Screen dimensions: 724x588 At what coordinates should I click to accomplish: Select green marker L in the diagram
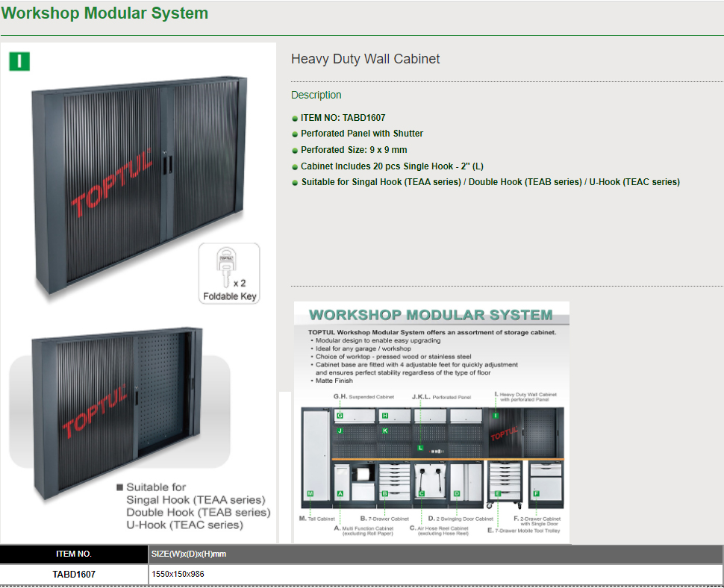pos(420,447)
